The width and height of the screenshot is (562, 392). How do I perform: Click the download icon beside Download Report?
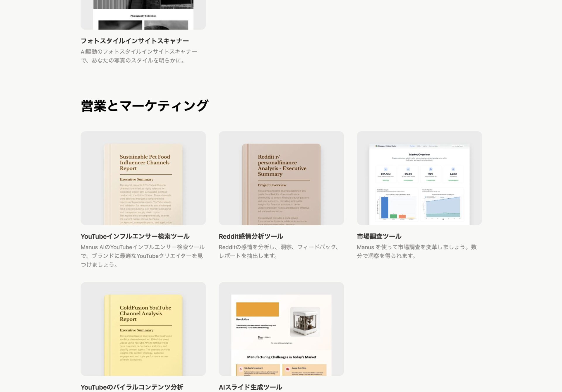coord(453,146)
